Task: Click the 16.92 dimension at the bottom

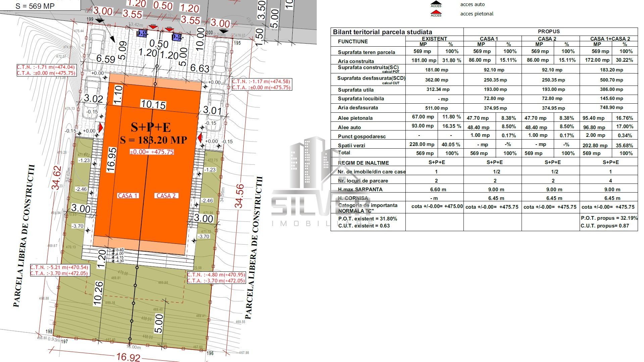Action: pyautogui.click(x=128, y=356)
